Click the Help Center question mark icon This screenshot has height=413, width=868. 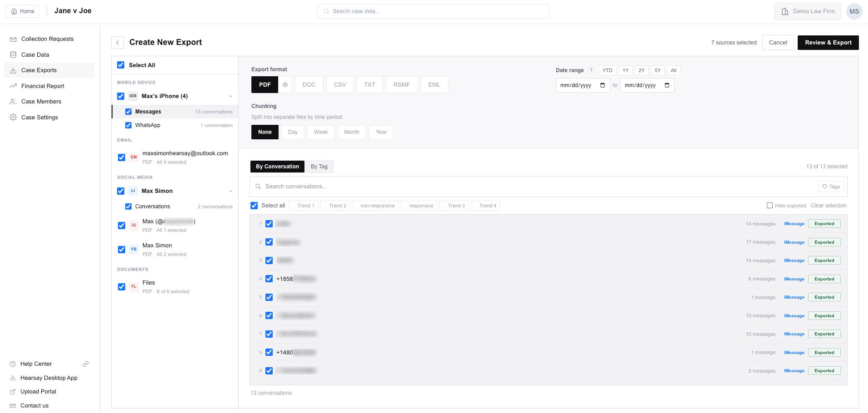click(x=13, y=364)
